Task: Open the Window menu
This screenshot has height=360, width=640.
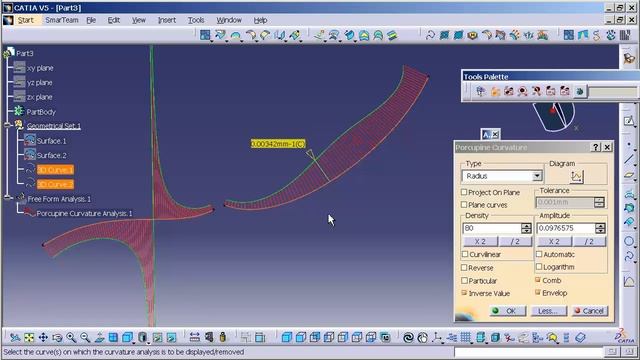Action: (229, 20)
